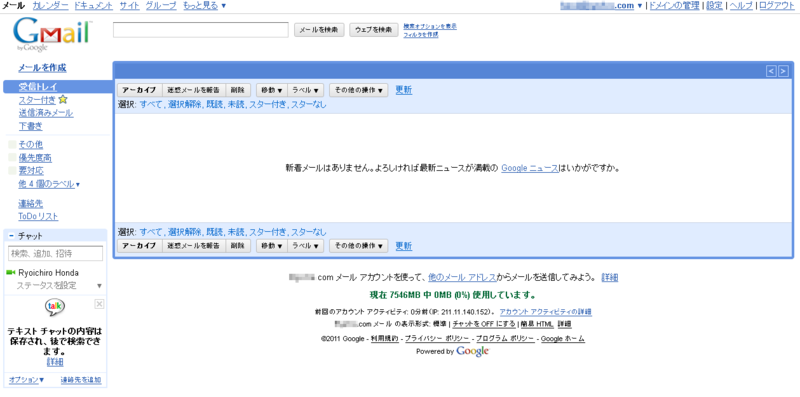This screenshot has height=397, width=800.
Task: Open the chat オプション menu
Action: point(27,380)
